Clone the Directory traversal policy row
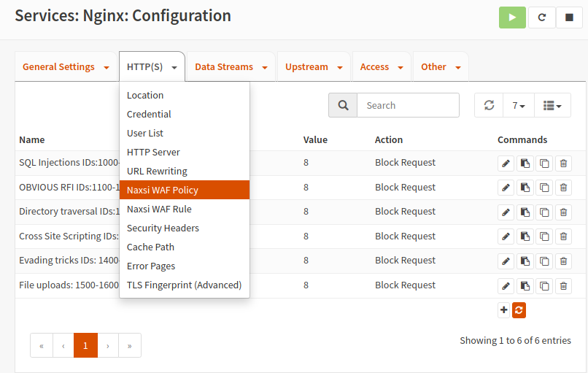The height and width of the screenshot is (373, 588). tap(544, 212)
